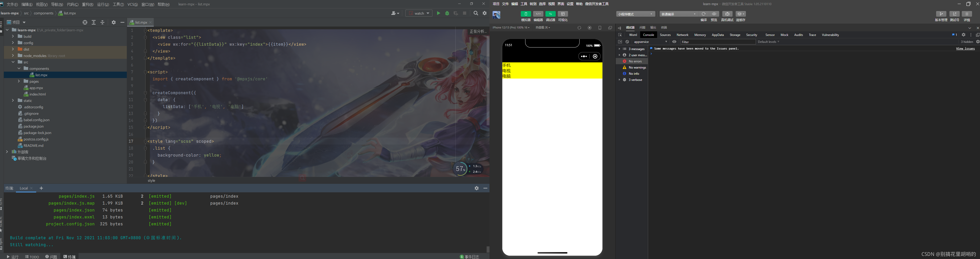Open terminal panel settings gear

point(476,188)
